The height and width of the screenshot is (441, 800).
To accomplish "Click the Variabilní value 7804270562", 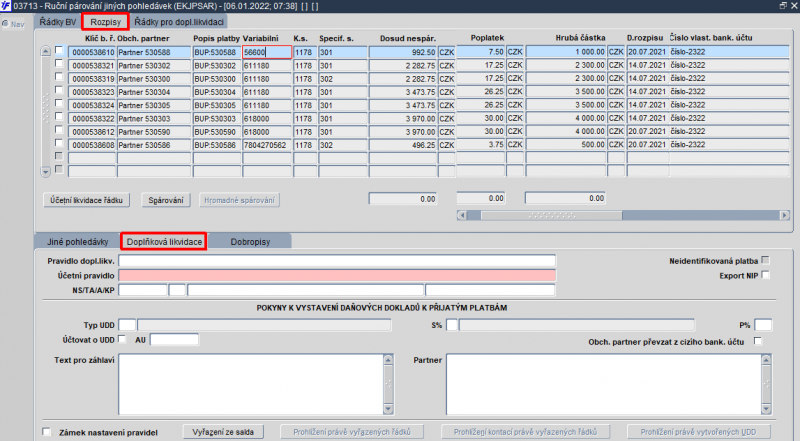I will pos(267,145).
